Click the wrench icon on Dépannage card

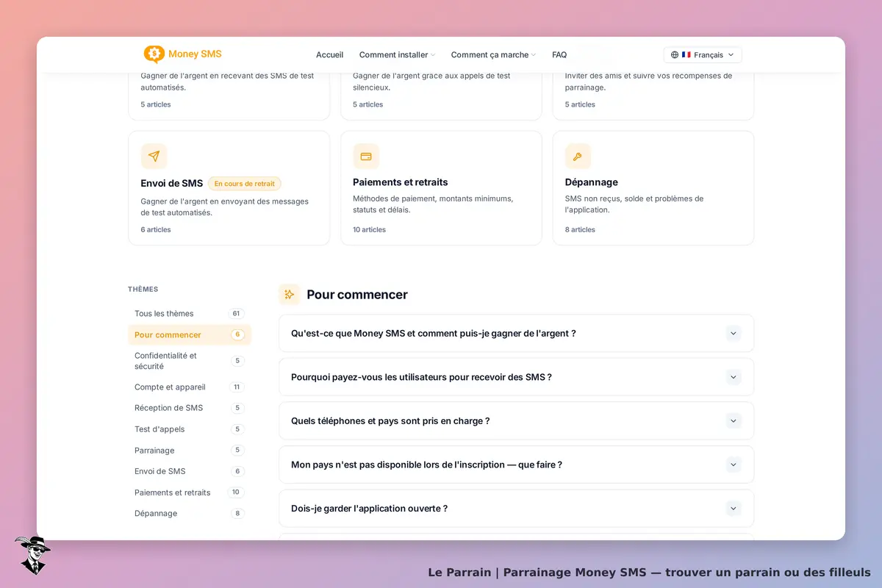pos(578,156)
